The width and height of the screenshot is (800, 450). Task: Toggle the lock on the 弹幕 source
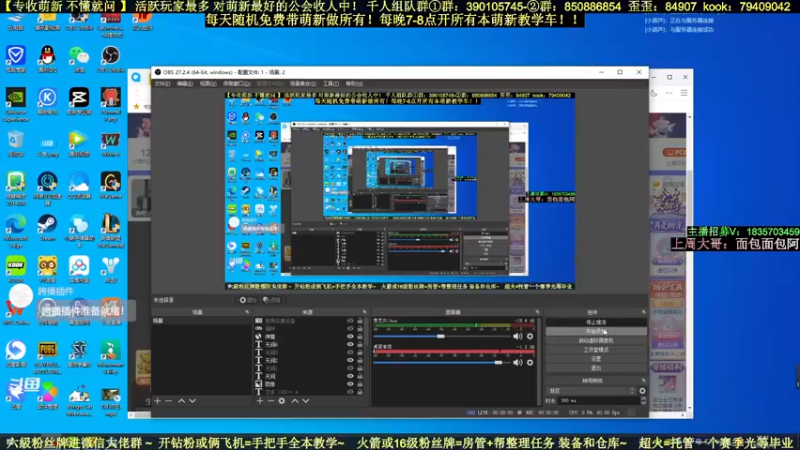[x=360, y=337]
